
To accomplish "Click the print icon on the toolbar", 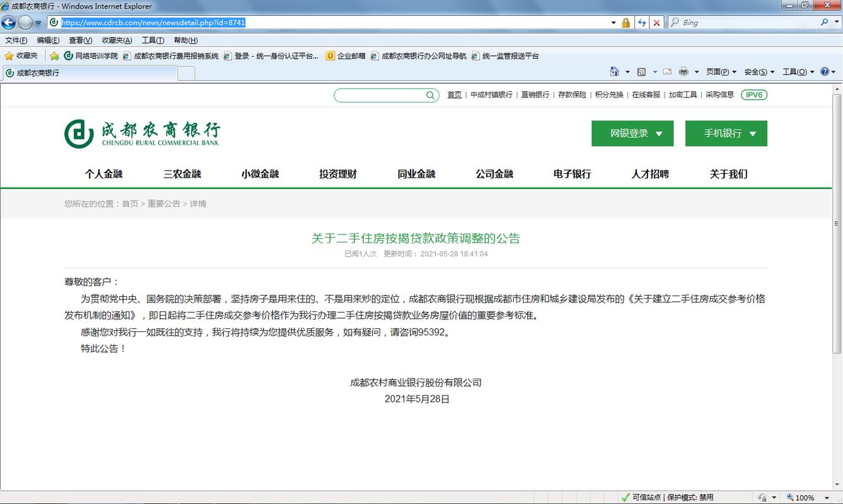I will [684, 71].
